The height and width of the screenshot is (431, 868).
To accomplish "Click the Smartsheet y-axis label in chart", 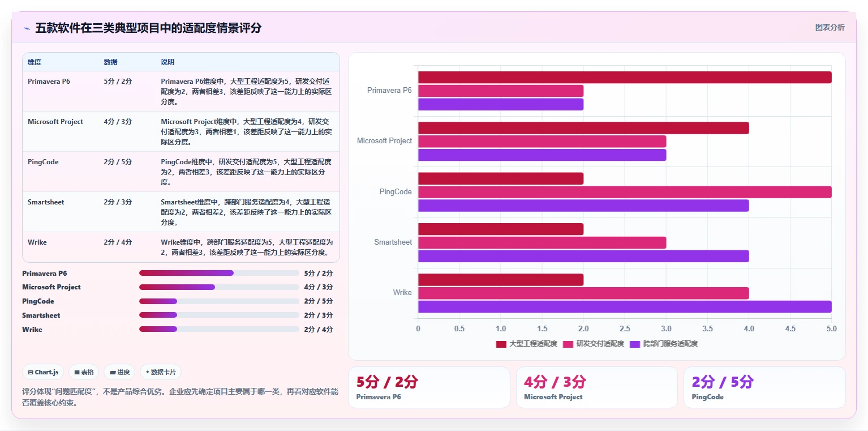I will pyautogui.click(x=393, y=242).
